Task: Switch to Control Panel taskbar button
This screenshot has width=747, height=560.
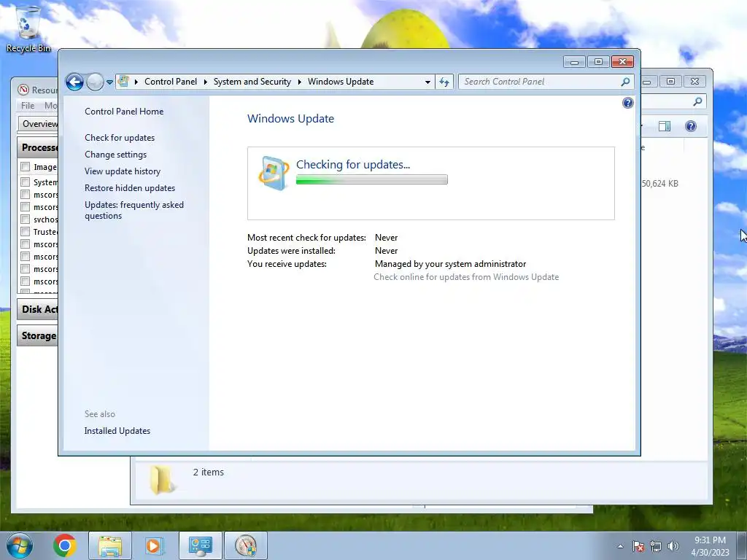Action: tap(200, 545)
